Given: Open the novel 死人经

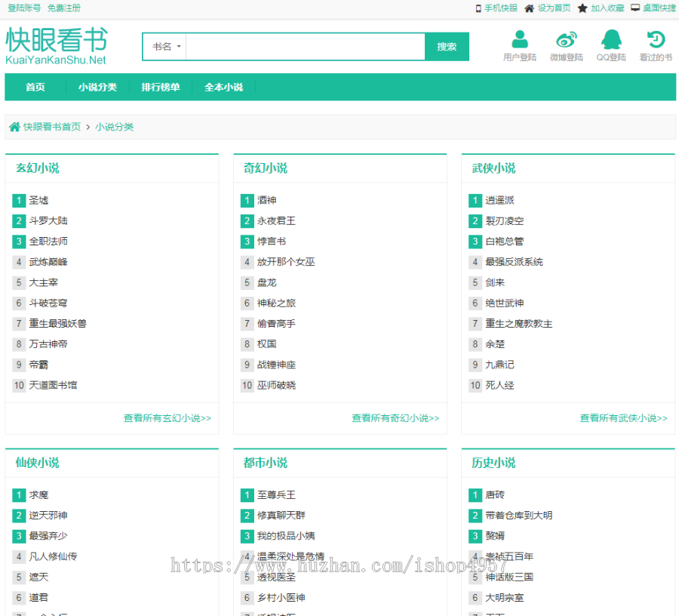Looking at the screenshot, I should pyautogui.click(x=499, y=385).
